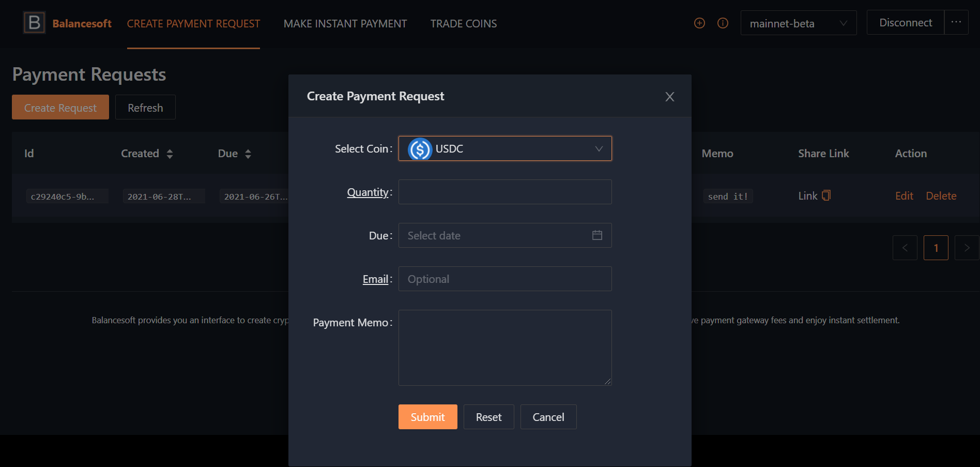Submit the payment request form
The height and width of the screenshot is (467, 980).
click(428, 417)
